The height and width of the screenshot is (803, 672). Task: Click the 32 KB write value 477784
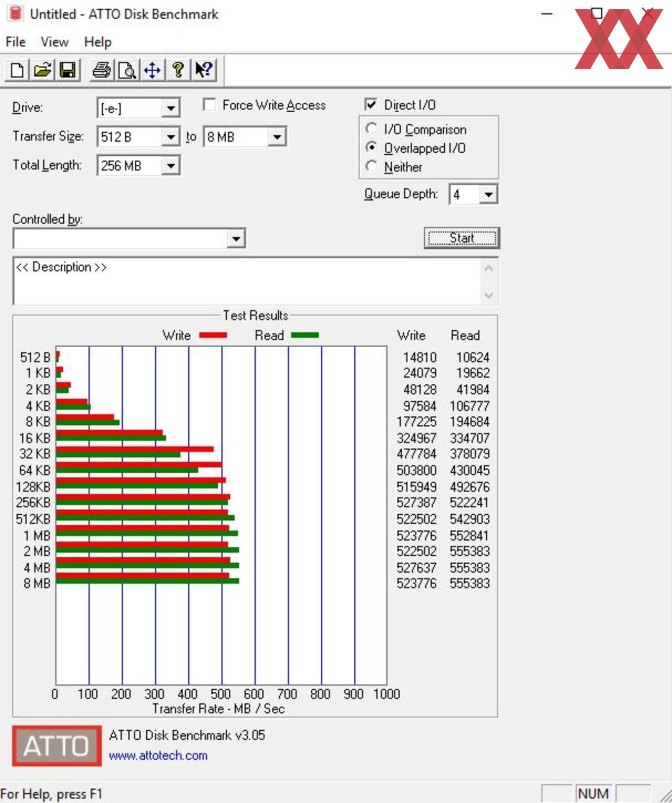(417, 454)
